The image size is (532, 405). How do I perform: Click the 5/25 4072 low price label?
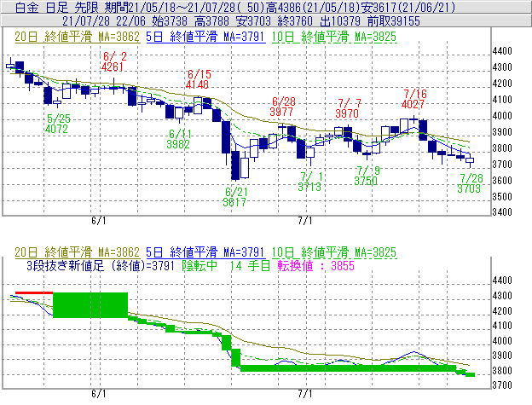click(58, 124)
